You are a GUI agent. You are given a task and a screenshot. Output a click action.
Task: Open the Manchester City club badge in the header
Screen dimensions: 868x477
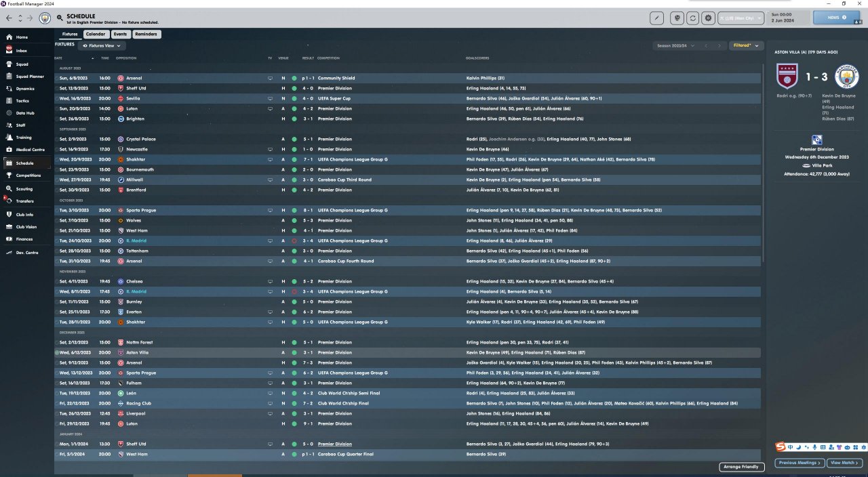[45, 18]
